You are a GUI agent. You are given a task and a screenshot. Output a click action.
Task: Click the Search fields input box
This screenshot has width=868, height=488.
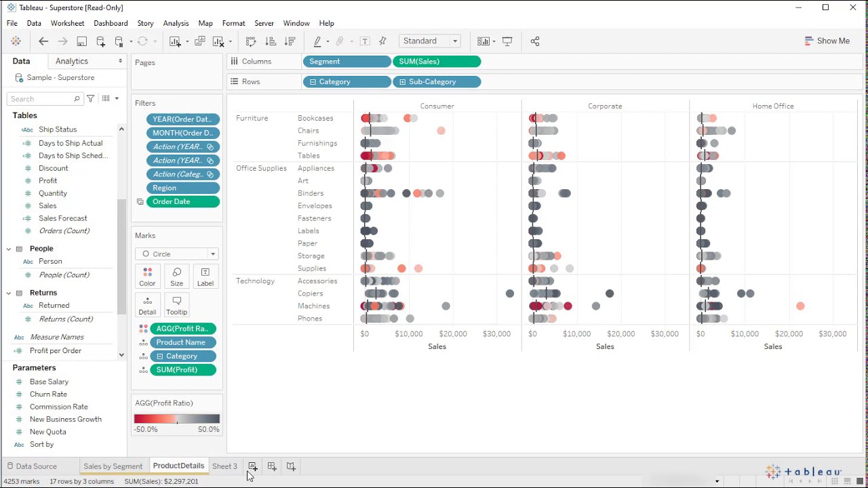[x=45, y=99]
